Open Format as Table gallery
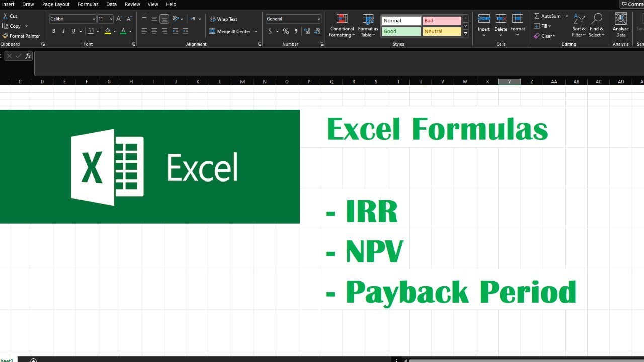 [368, 26]
